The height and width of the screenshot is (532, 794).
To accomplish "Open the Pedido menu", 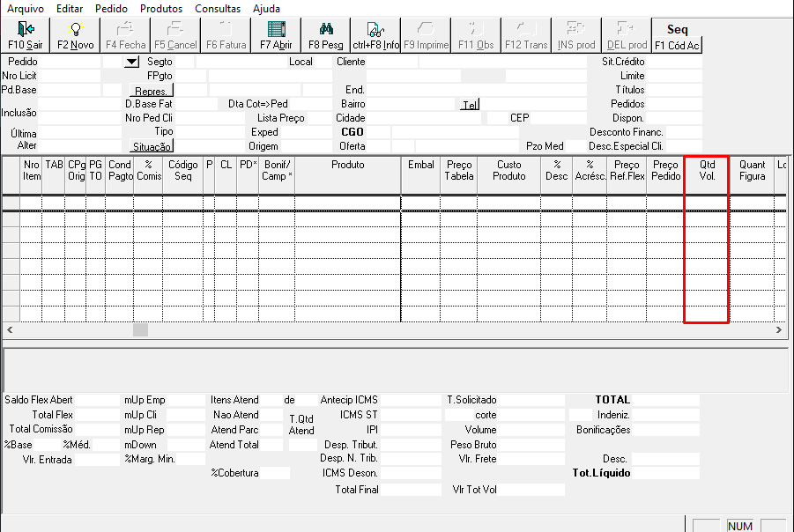I will coord(111,9).
